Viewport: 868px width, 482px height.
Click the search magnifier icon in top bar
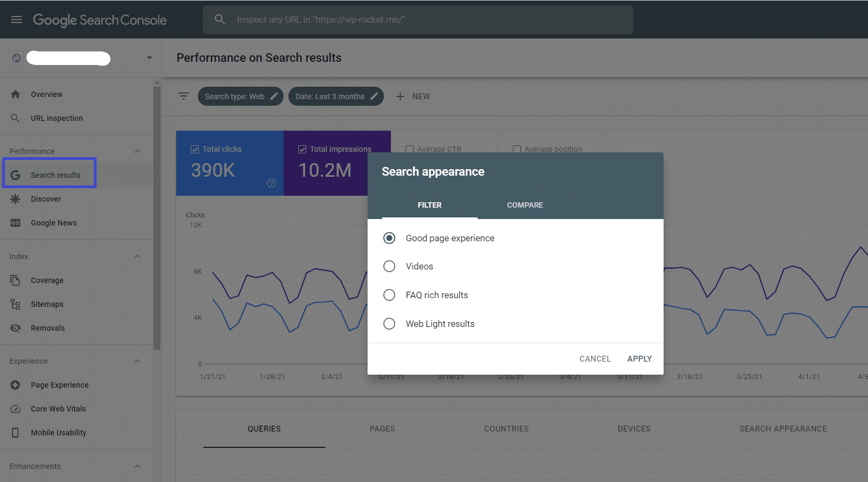coord(220,20)
